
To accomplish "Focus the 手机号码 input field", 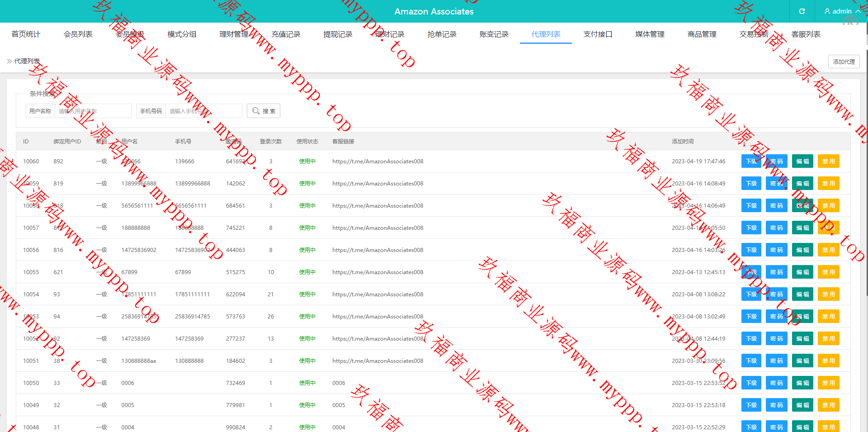I will pos(203,111).
